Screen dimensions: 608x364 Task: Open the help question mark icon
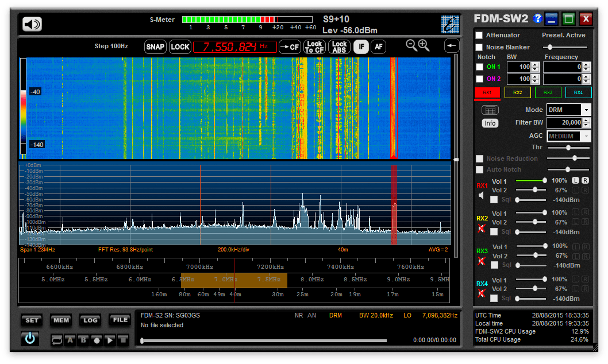click(x=537, y=18)
